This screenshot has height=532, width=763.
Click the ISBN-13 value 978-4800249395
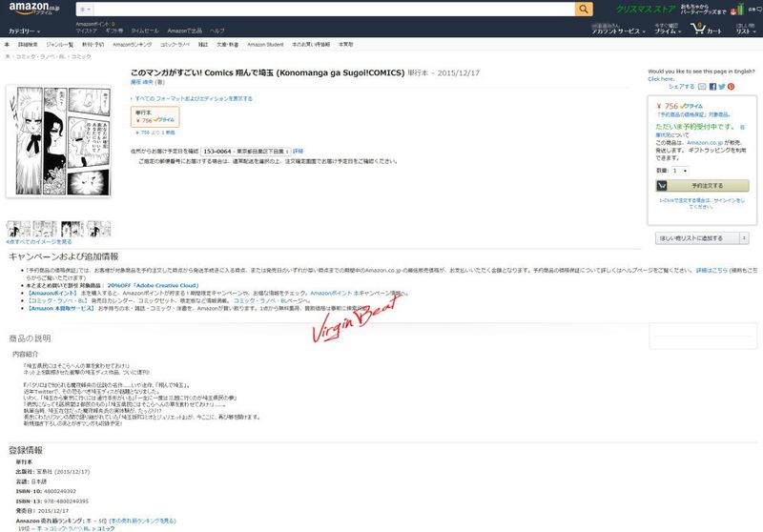(66, 501)
